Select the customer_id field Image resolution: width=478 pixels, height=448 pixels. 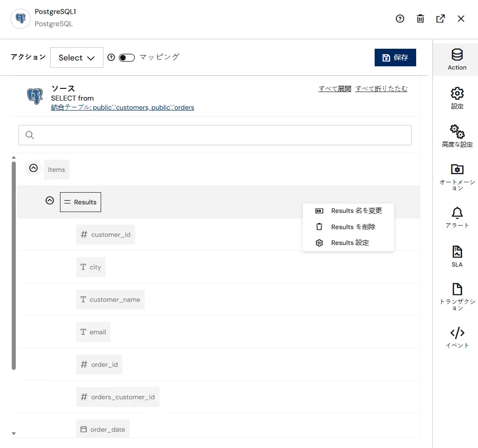tap(106, 235)
